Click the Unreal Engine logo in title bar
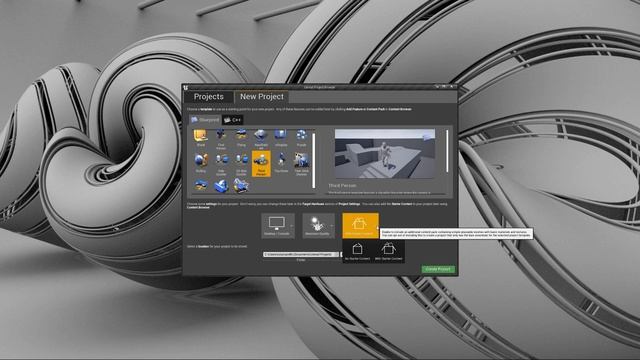The height and width of the screenshot is (360, 640). 186,87
